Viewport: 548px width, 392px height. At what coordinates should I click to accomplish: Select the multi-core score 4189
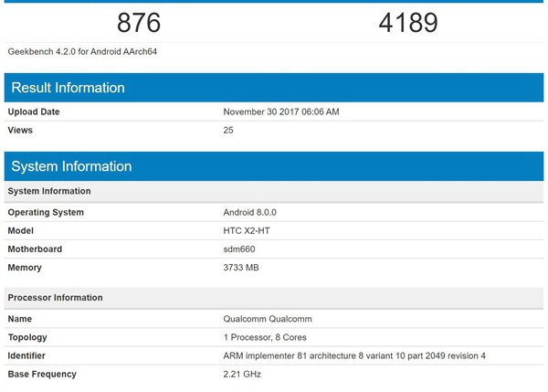[408, 23]
